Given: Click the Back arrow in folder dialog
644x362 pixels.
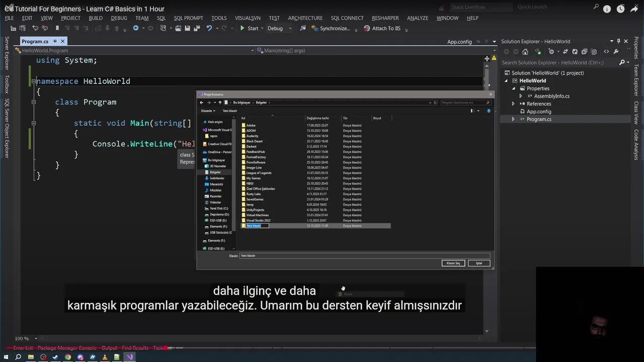Looking at the screenshot, I should tap(202, 103).
